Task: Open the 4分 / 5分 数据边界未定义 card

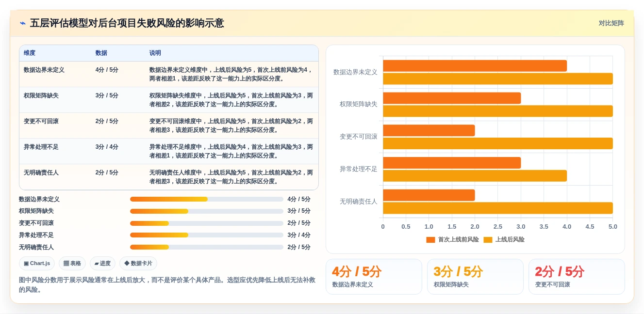Action: click(x=374, y=277)
